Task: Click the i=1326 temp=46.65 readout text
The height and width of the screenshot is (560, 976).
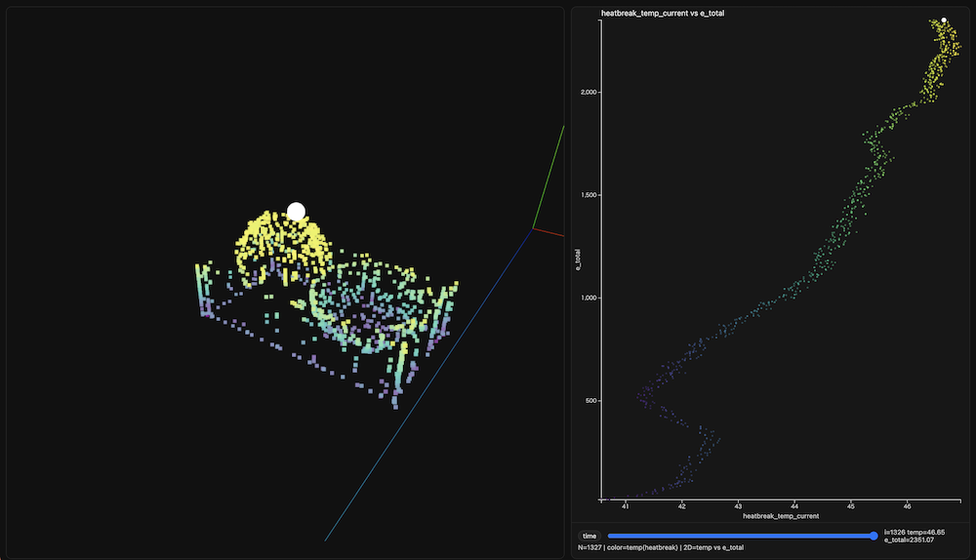Action: 914,532
